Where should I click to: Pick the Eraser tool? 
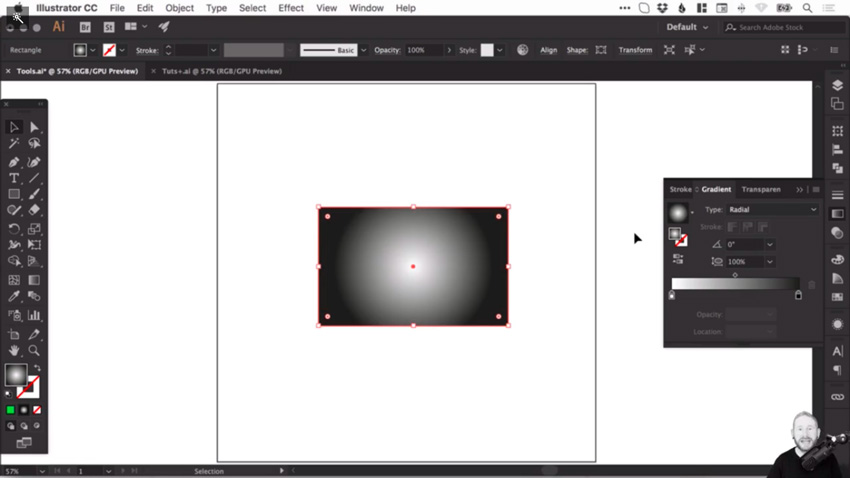[x=34, y=210]
